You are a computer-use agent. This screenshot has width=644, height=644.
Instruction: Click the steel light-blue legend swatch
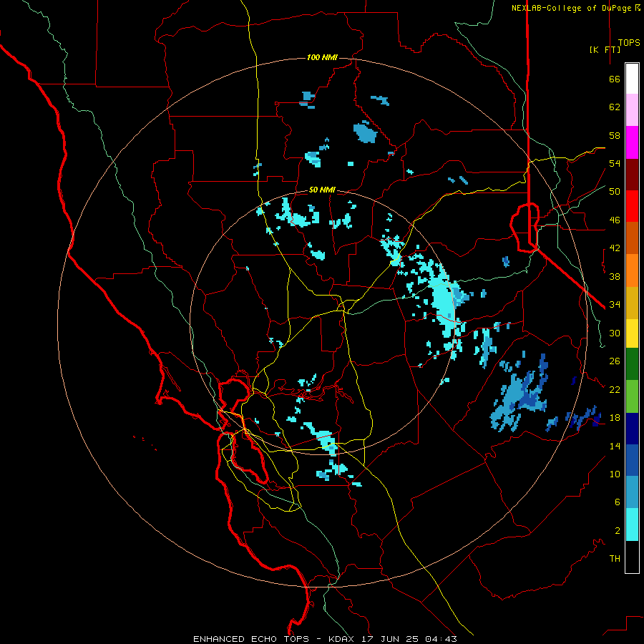coord(632,492)
